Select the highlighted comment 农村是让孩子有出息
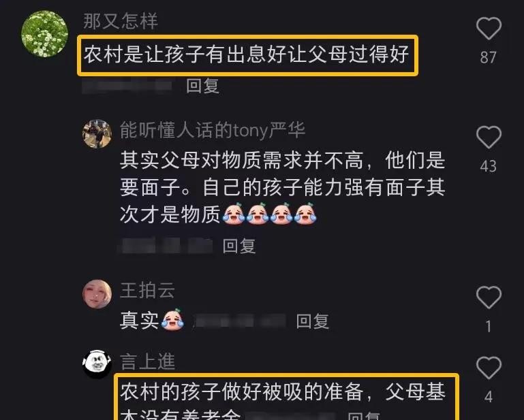 [x=247, y=55]
